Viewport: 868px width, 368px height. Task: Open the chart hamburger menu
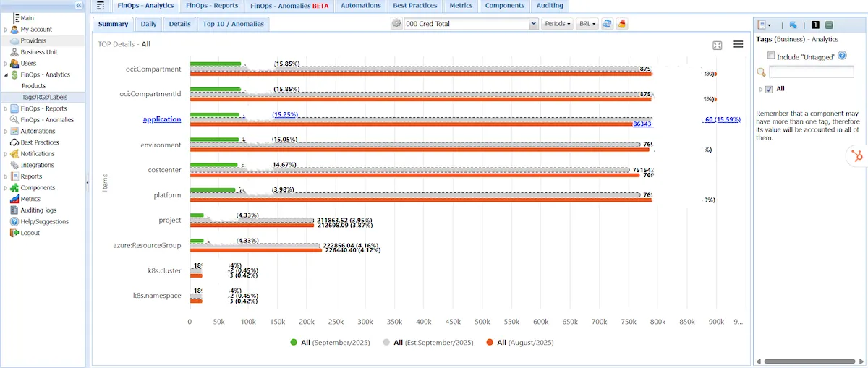click(x=738, y=44)
